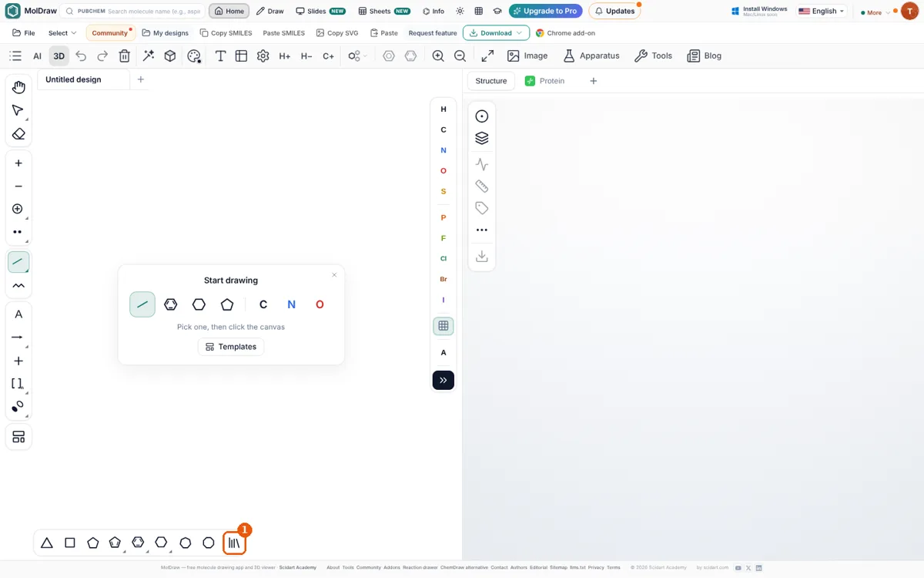Switch to the Structure tab
Screen dimensions: 924x578
tap(491, 81)
